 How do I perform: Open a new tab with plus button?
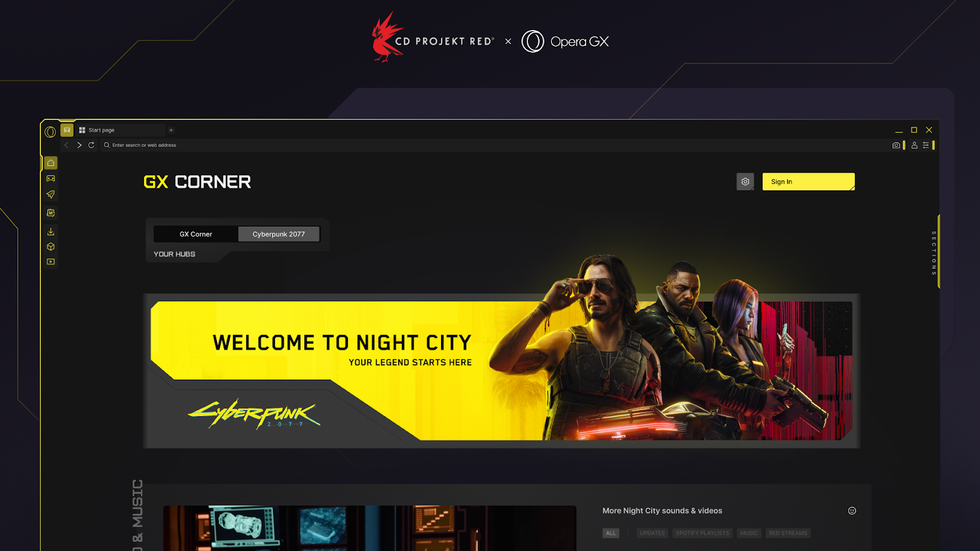tap(171, 130)
